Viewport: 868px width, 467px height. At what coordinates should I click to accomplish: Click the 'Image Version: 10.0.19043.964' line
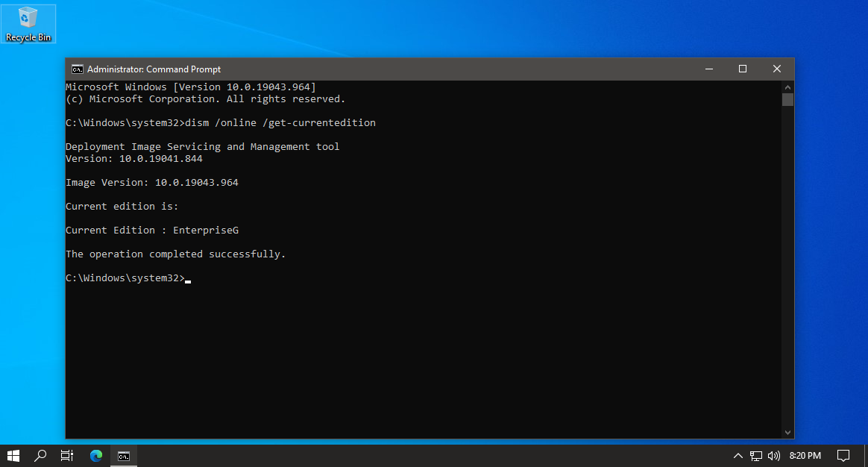coord(152,182)
